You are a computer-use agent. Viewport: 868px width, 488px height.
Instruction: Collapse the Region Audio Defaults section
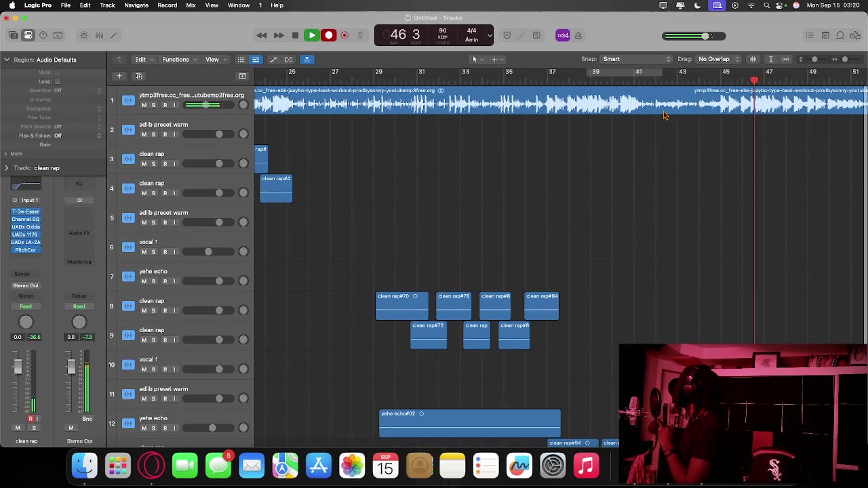pyautogui.click(x=7, y=60)
